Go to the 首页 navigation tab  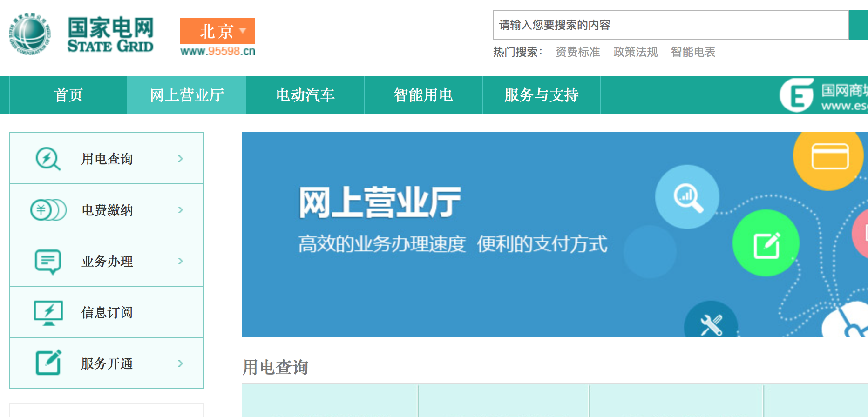(68, 95)
